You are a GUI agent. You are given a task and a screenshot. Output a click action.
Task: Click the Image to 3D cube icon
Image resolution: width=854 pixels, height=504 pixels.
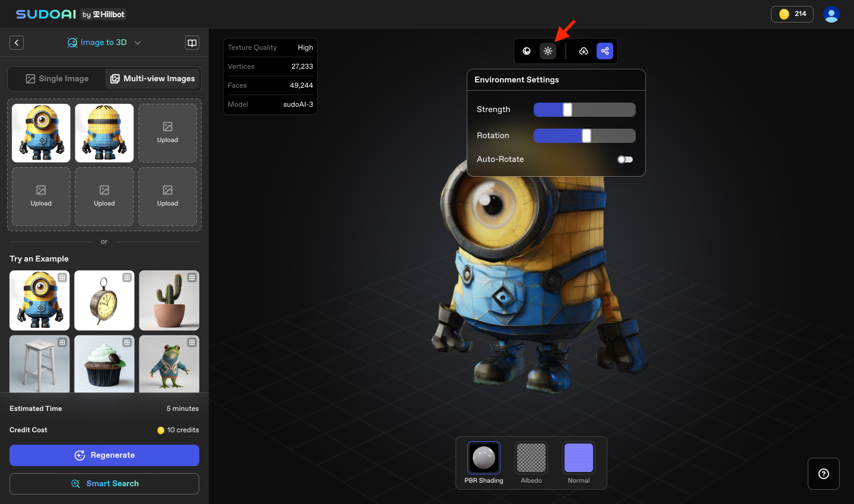click(x=72, y=43)
